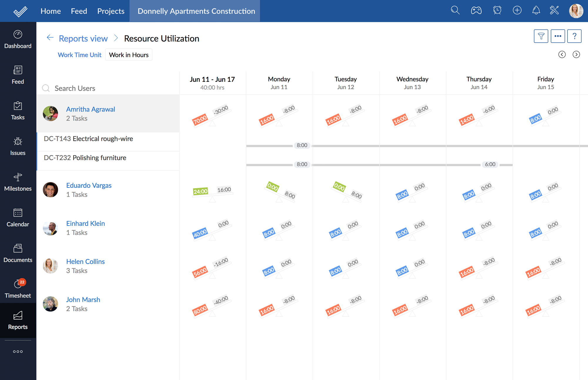
Task: Open Milestones in the sidebar
Action: tap(18, 182)
